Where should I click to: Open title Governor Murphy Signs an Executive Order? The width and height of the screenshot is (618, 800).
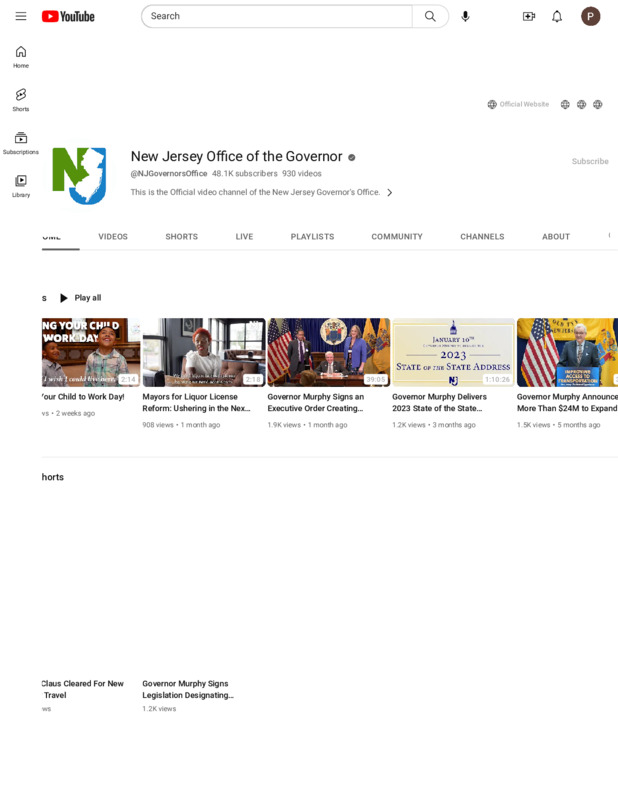tap(316, 403)
